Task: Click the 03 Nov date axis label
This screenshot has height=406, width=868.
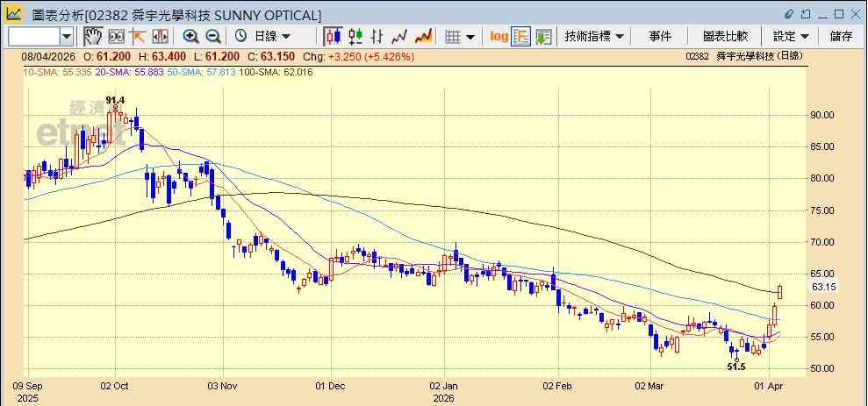Action: point(222,385)
